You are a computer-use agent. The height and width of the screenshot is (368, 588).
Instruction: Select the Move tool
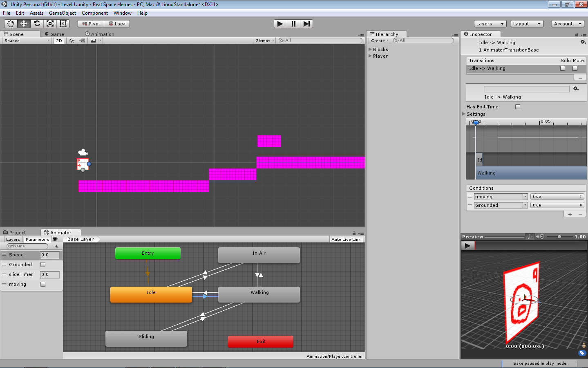pos(23,23)
